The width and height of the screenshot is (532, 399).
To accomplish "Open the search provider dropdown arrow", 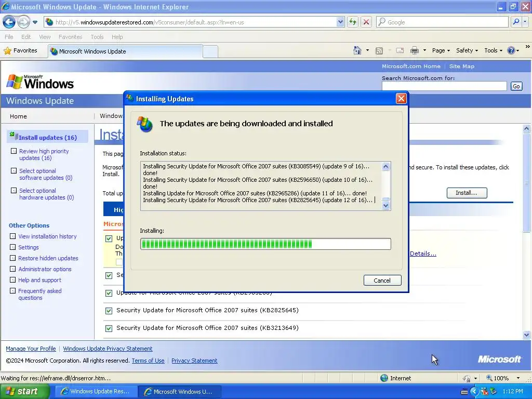I will click(525, 22).
